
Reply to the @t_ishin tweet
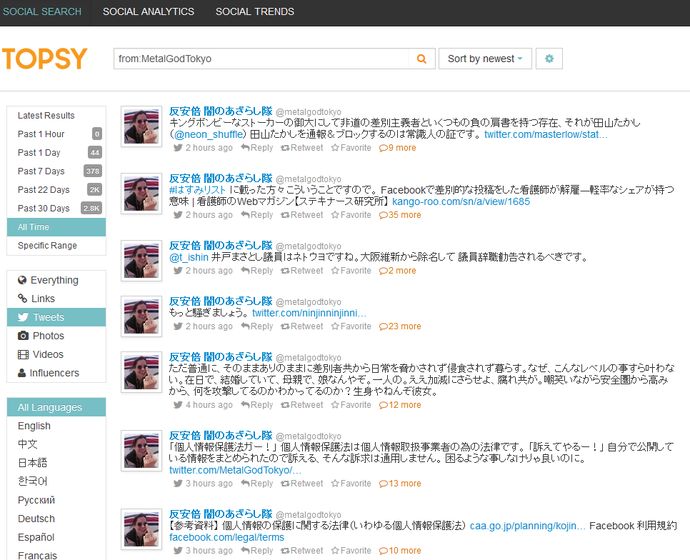tap(257, 271)
